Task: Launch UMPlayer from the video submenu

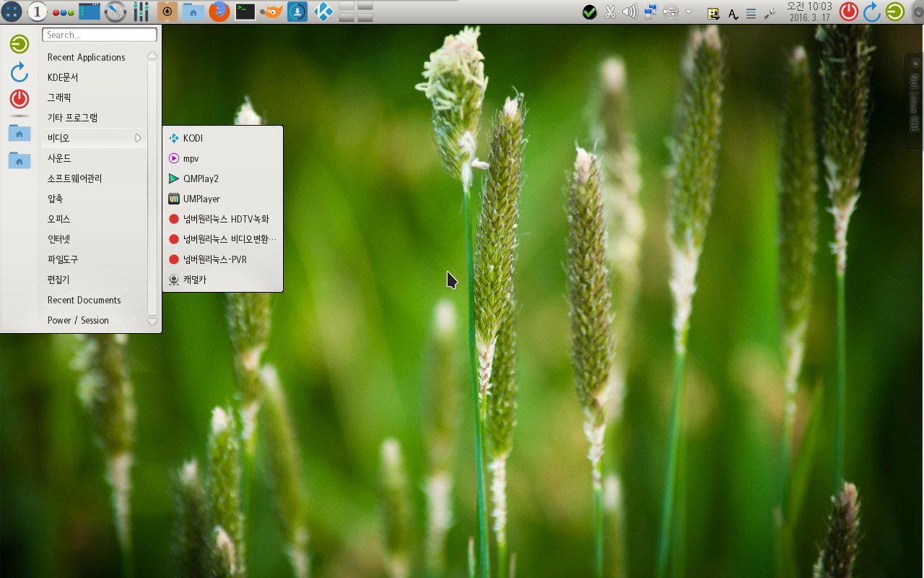Action: [x=222, y=199]
